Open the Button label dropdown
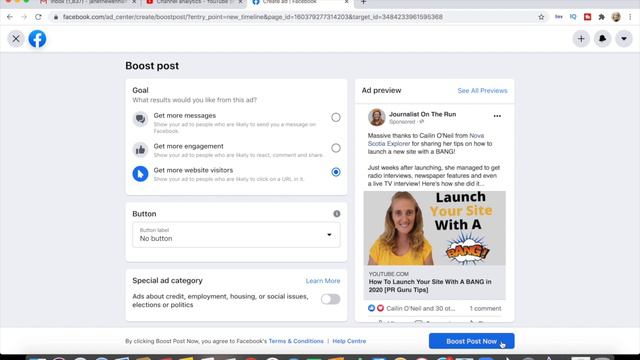The image size is (640, 360). (236, 235)
